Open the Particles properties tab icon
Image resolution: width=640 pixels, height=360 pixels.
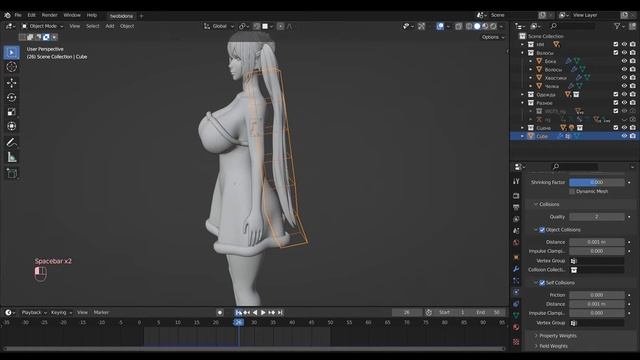516,281
